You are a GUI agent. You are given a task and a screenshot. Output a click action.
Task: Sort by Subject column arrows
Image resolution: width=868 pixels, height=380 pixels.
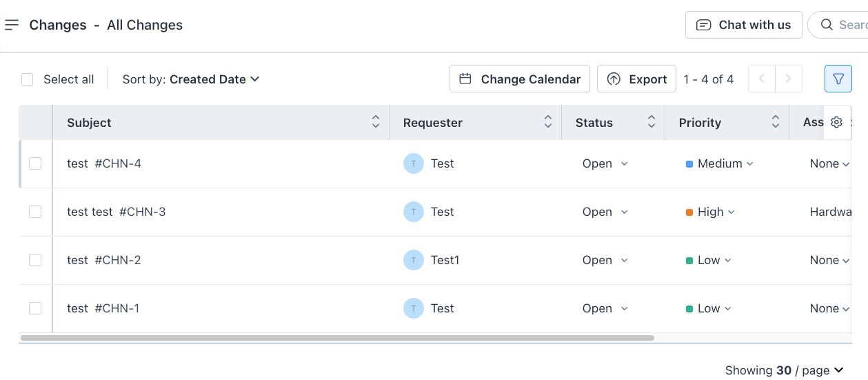tap(376, 122)
